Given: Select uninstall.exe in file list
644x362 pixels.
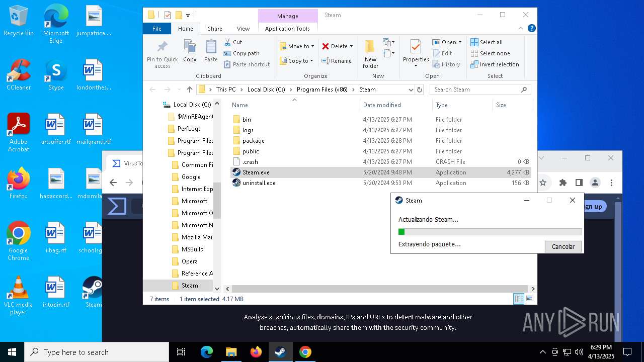Looking at the screenshot, I should point(381,183).
